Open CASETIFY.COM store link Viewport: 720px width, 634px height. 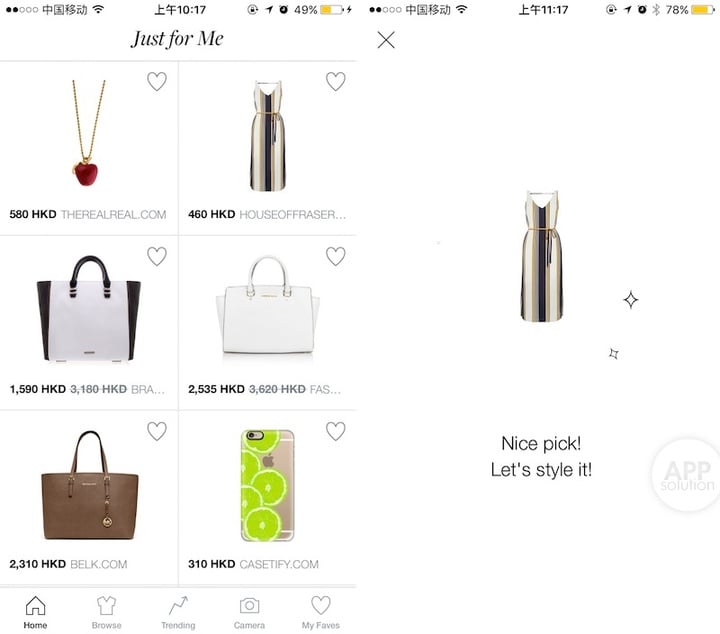tap(279, 564)
